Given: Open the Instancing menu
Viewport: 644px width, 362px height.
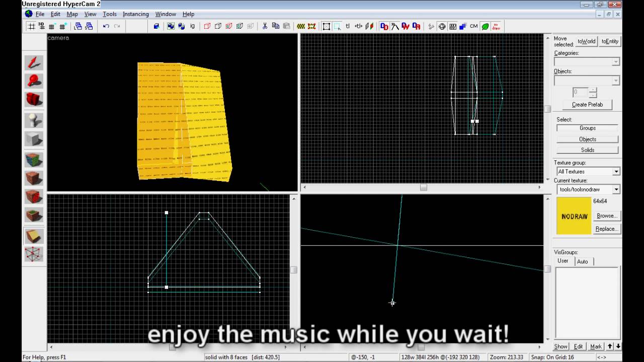Looking at the screenshot, I should click(x=136, y=14).
